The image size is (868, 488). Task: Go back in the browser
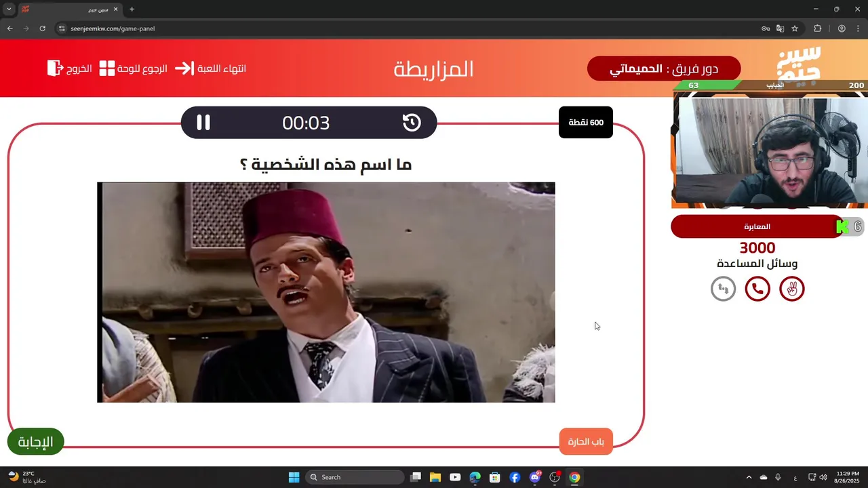9,28
